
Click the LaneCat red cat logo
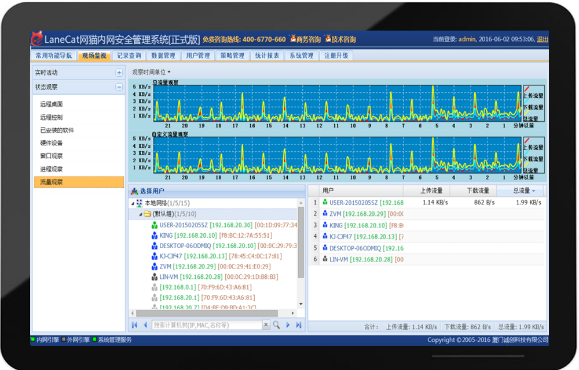tap(37, 39)
